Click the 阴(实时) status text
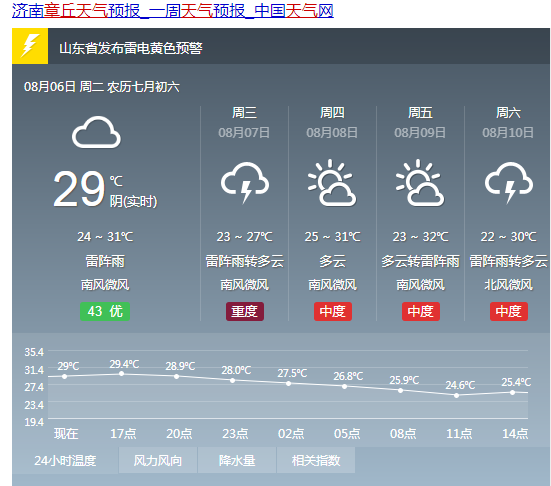This screenshot has width=551, height=486. click(134, 201)
